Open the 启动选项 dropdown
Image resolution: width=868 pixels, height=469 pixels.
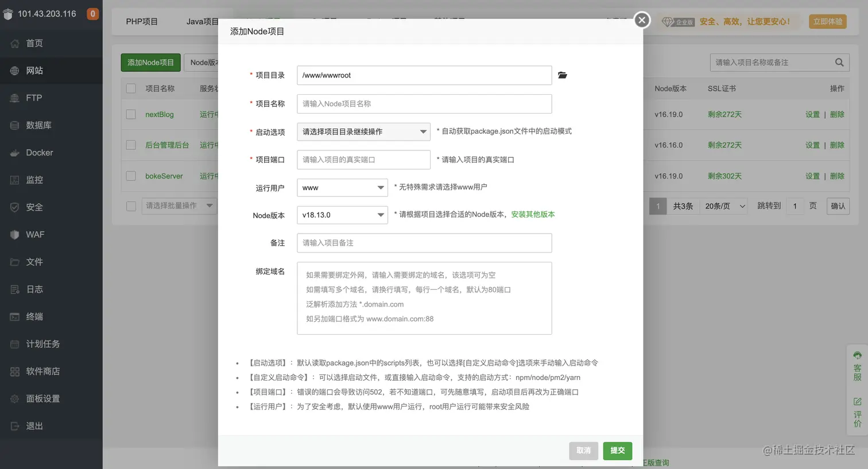click(x=363, y=131)
